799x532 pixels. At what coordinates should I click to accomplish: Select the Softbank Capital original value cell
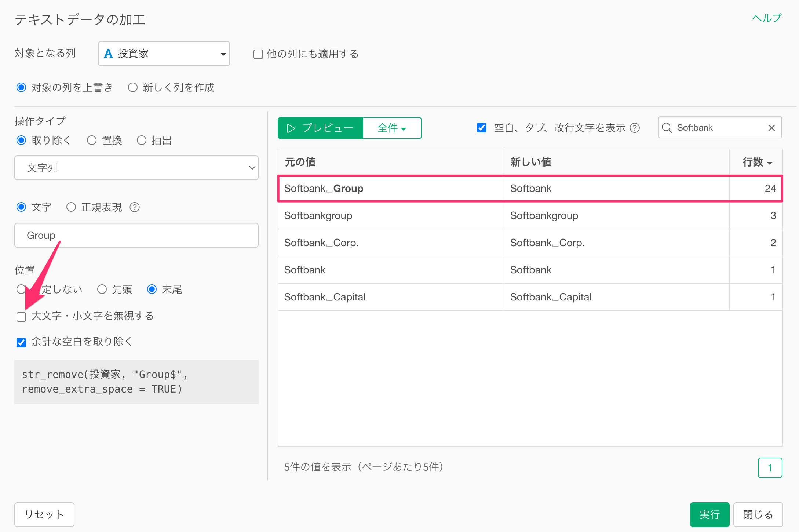click(391, 297)
